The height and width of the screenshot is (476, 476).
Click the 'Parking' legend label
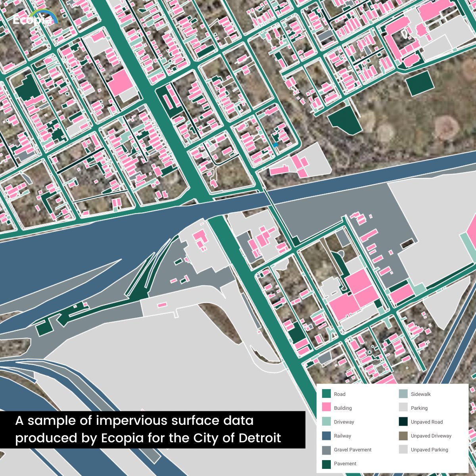[x=419, y=408]
